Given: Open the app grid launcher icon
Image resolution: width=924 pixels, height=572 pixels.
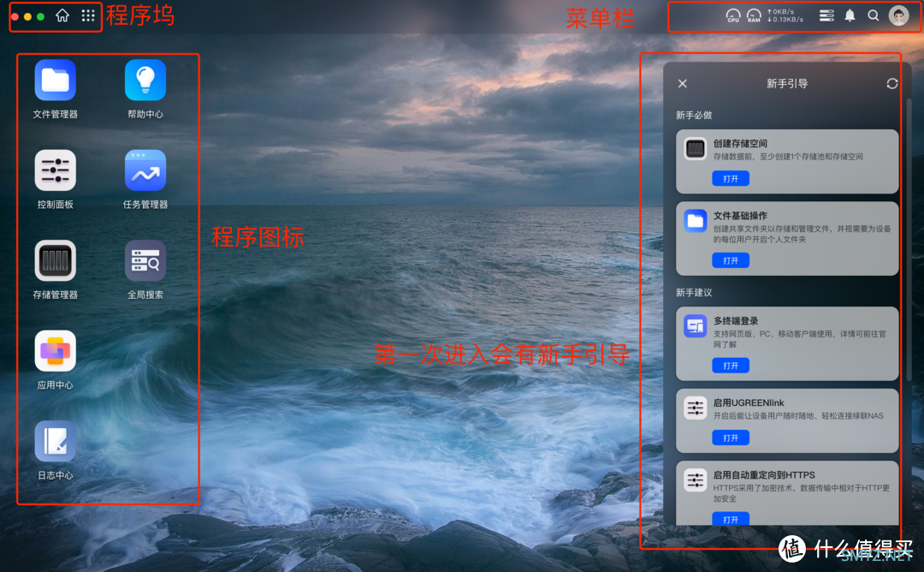Looking at the screenshot, I should tap(88, 16).
